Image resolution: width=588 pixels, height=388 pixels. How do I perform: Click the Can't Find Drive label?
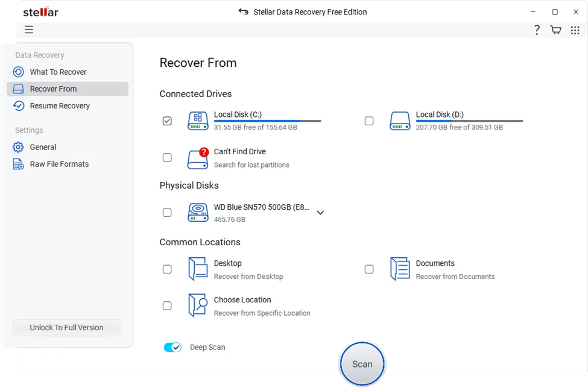coord(239,152)
